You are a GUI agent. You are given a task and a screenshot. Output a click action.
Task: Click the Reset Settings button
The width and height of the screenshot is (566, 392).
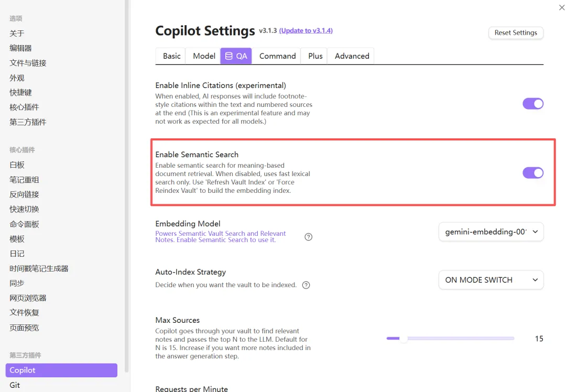click(x=516, y=32)
